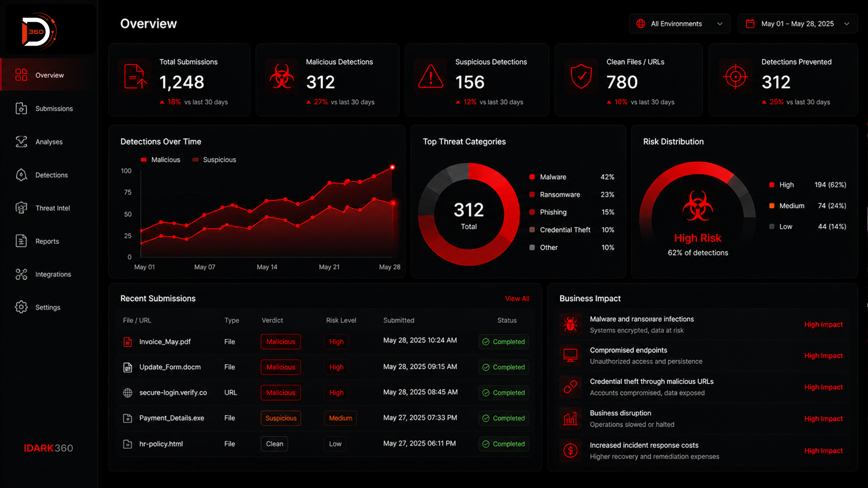Click the Settings gear icon
This screenshot has width=868, height=488.
coord(21,307)
